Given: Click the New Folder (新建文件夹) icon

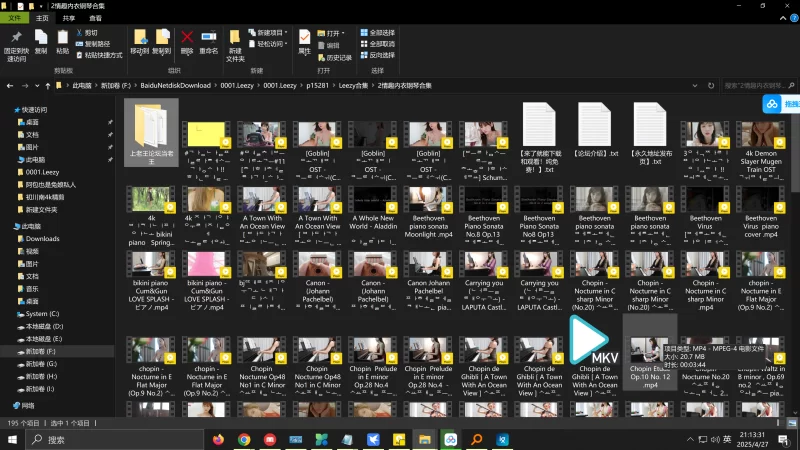Looking at the screenshot, I should pyautogui.click(x=235, y=43).
